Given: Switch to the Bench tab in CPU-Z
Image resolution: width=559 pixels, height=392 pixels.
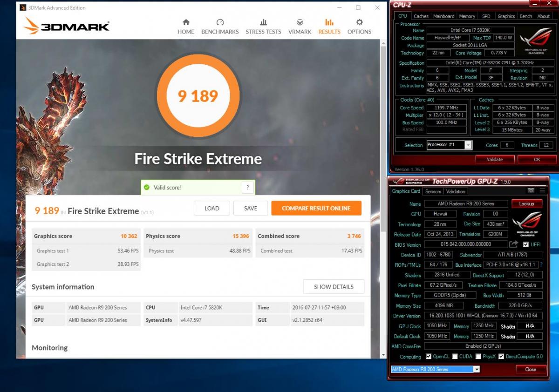Looking at the screenshot, I should tap(526, 16).
